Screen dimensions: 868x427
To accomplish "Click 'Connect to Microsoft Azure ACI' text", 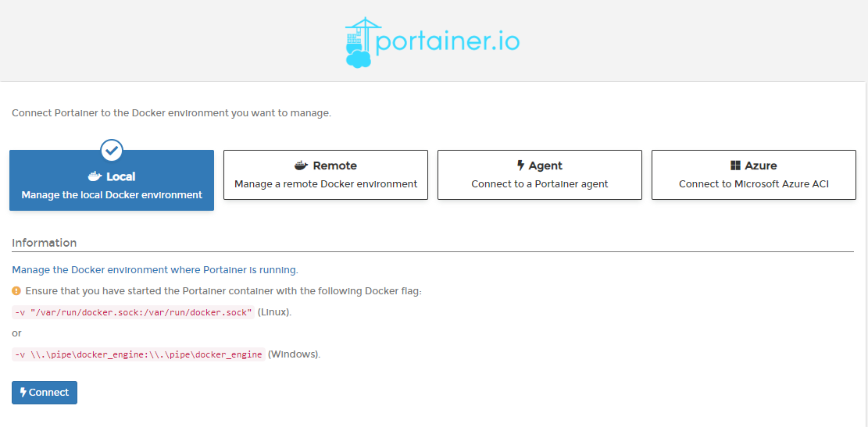I will [x=754, y=184].
